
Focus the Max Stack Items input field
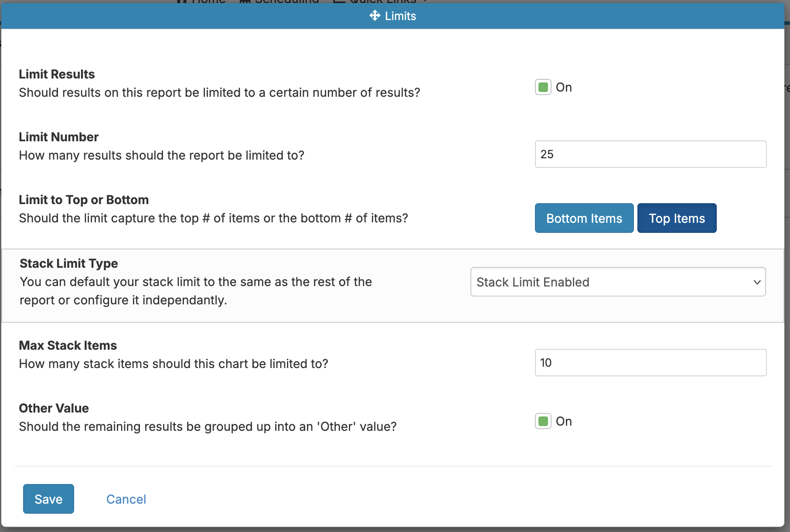click(650, 362)
